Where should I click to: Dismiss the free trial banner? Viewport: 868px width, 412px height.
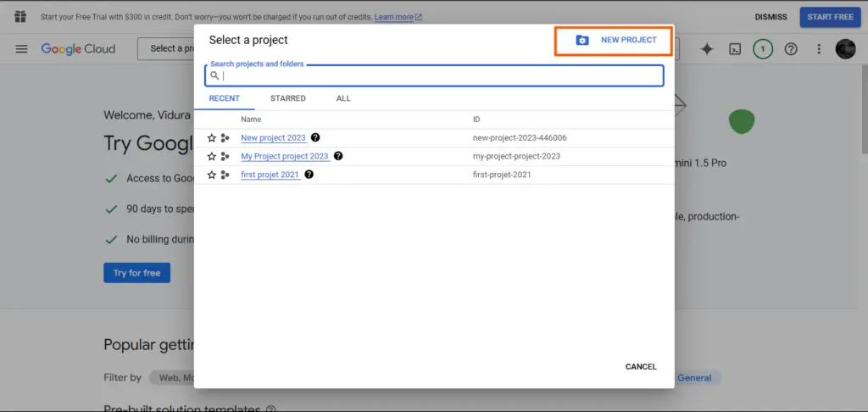tap(771, 17)
